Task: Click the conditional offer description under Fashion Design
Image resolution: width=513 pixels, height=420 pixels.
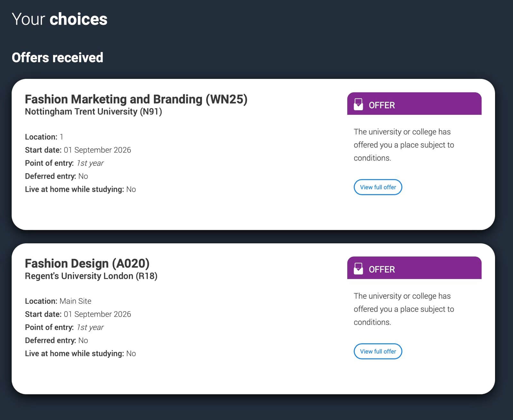Action: pos(404,309)
